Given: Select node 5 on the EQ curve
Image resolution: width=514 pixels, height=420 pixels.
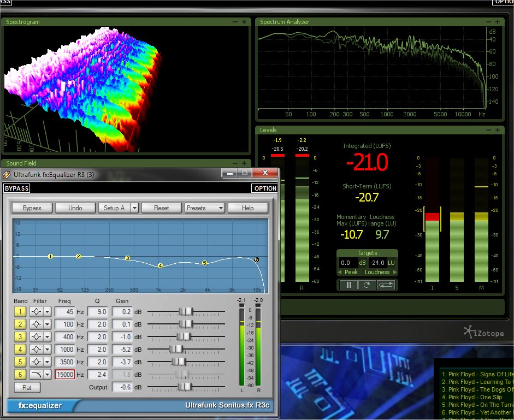Looking at the screenshot, I should (204, 263).
